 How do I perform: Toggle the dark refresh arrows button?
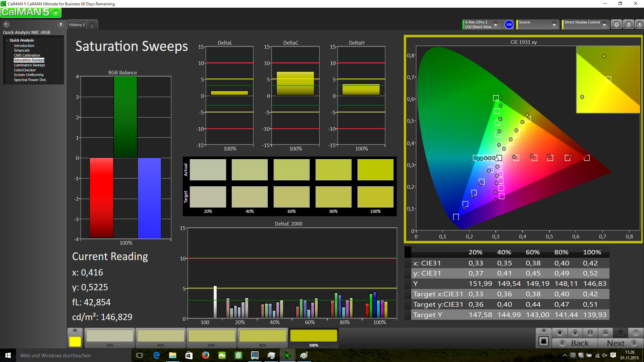click(620, 333)
